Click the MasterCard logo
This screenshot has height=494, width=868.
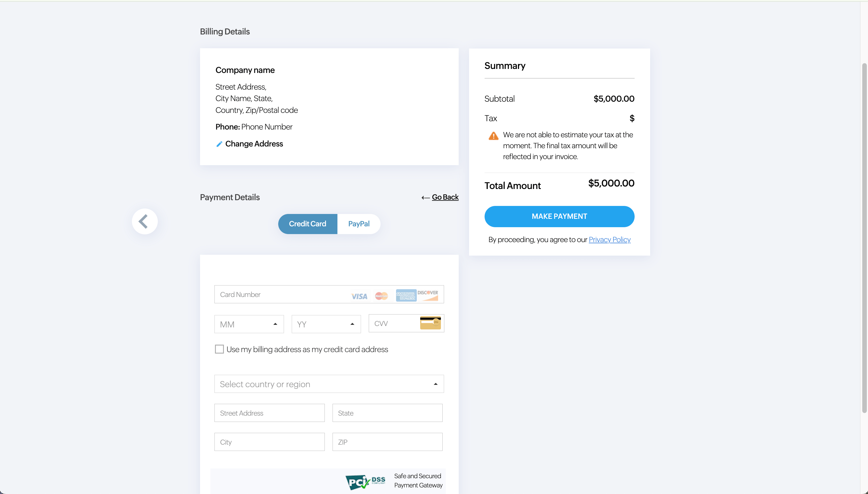tap(381, 296)
